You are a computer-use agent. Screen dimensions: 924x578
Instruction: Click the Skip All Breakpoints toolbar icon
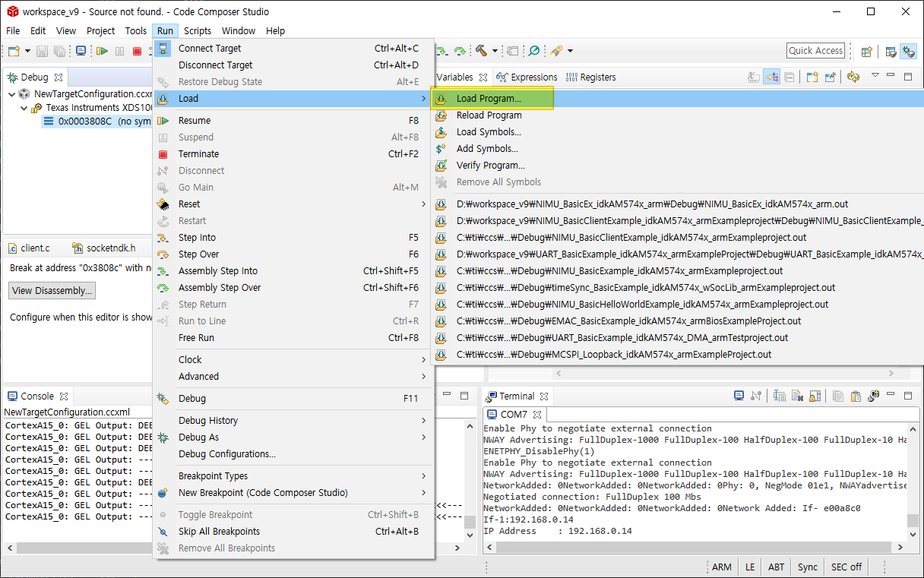[533, 51]
